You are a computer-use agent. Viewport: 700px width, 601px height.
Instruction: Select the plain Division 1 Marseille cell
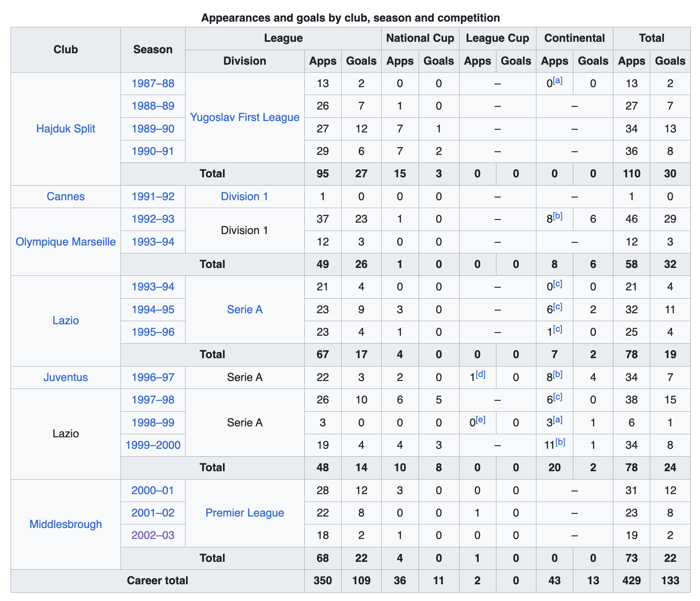coord(245,231)
